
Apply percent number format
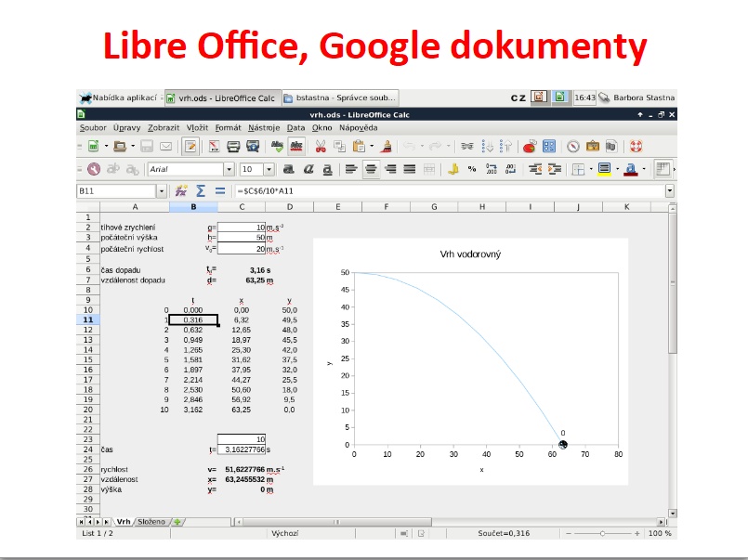click(472, 169)
